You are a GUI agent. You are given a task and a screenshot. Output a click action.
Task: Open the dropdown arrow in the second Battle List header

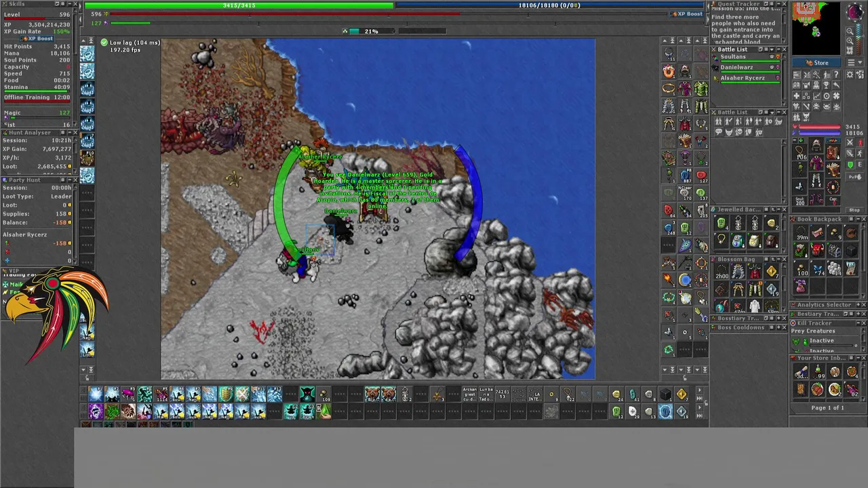click(772, 113)
